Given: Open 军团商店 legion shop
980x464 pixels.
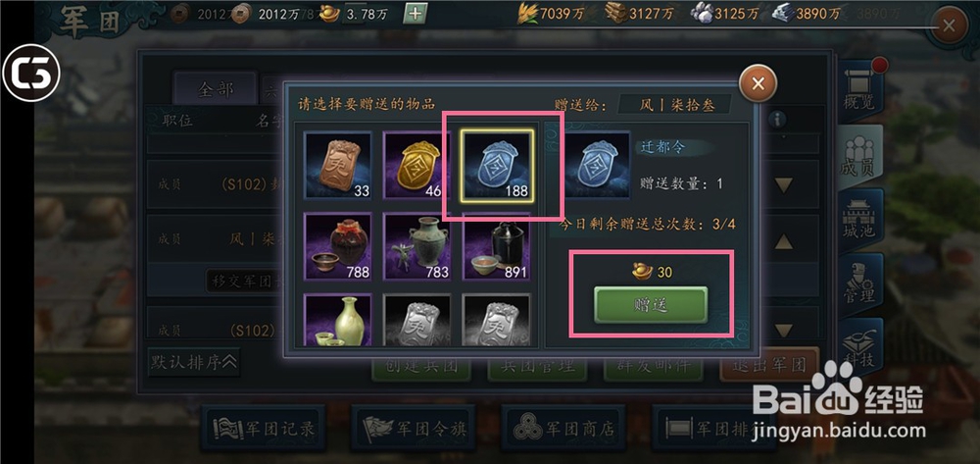Looking at the screenshot, I should click(563, 429).
